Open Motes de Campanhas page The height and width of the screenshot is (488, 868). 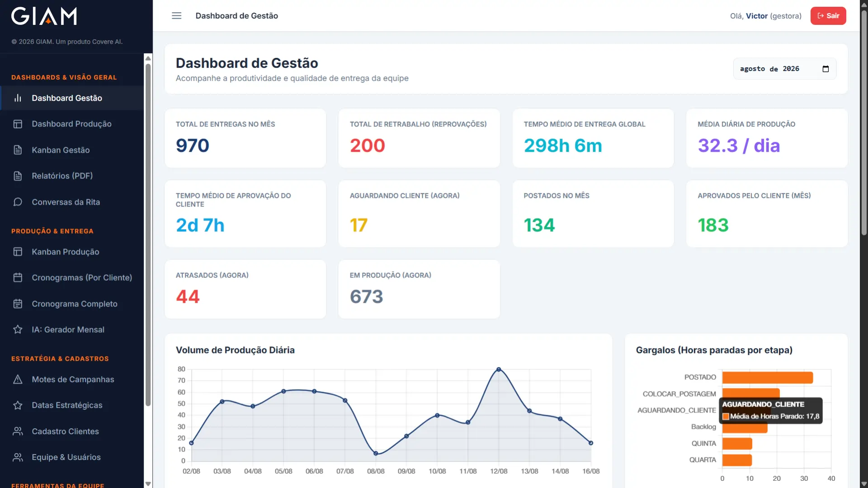(72, 380)
